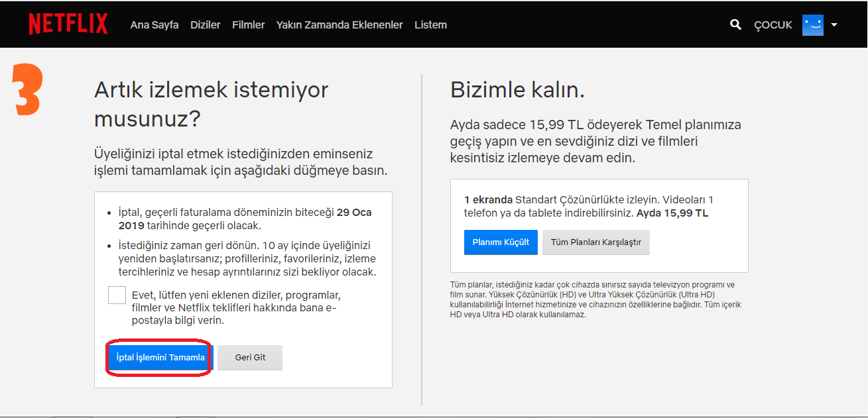Open Listem in navigation bar
Screen dimensions: 868x418
point(430,25)
